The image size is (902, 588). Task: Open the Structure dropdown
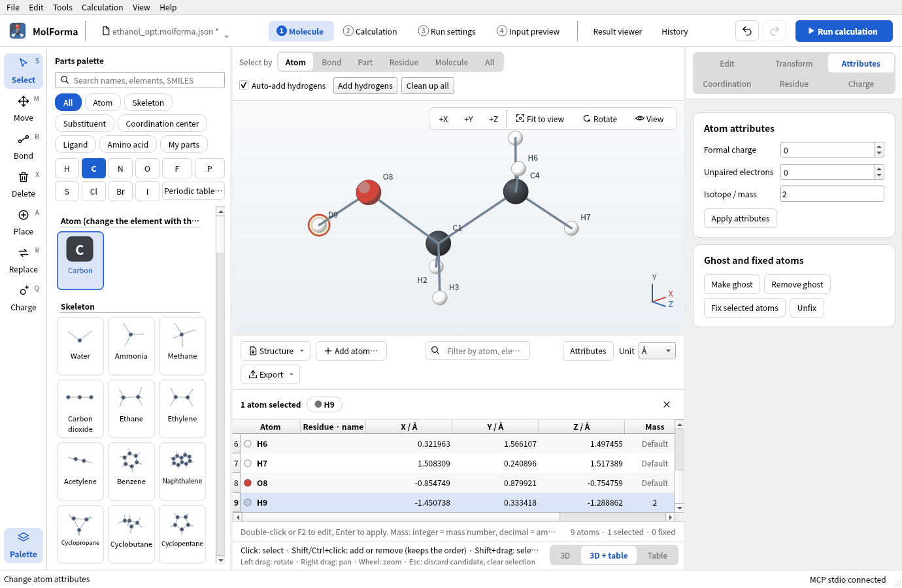pos(276,351)
